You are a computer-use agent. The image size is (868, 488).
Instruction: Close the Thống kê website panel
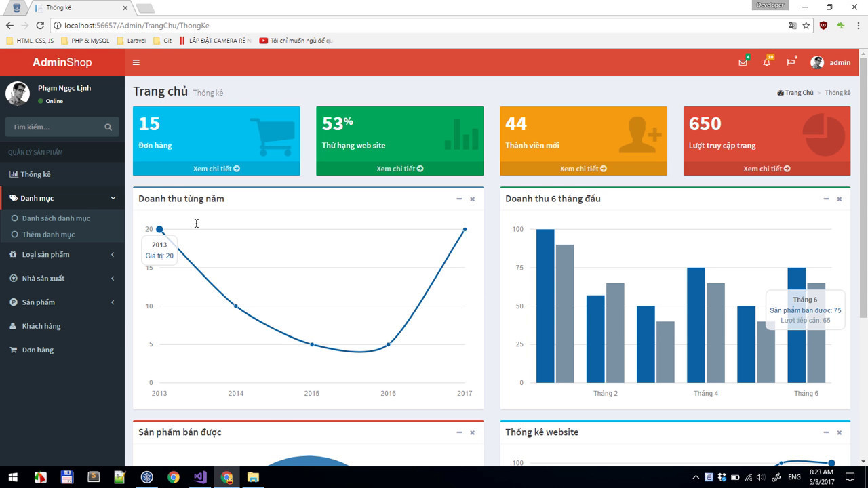[x=839, y=432]
